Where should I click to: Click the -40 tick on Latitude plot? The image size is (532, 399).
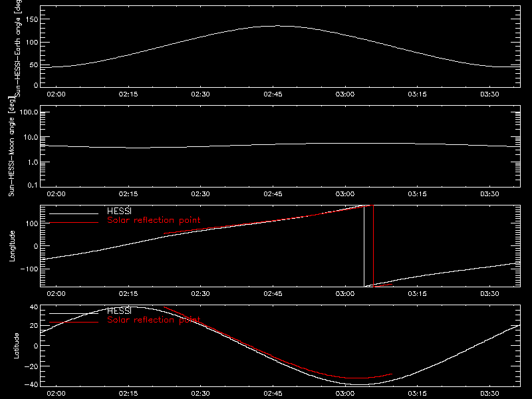point(31,385)
